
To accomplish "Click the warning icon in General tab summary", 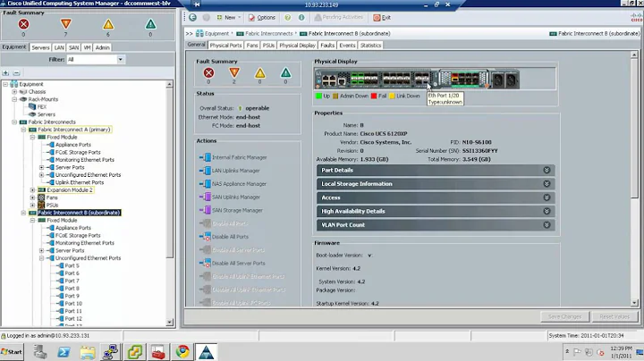I will (x=285, y=73).
